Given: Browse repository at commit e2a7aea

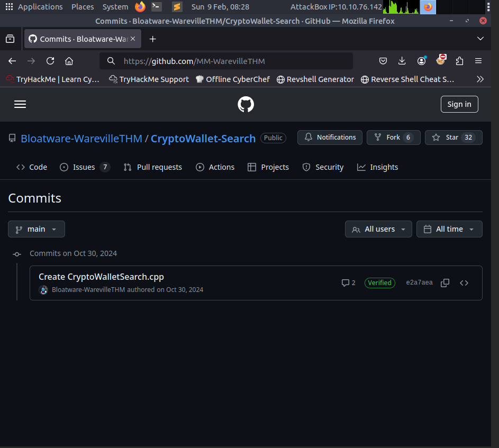Looking at the screenshot, I should pyautogui.click(x=464, y=283).
